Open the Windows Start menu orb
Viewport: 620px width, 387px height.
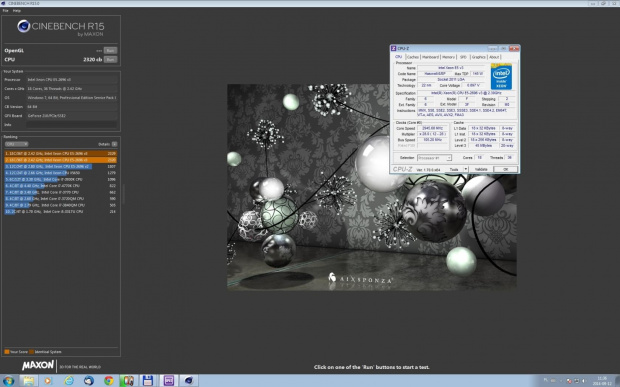pyautogui.click(x=8, y=381)
